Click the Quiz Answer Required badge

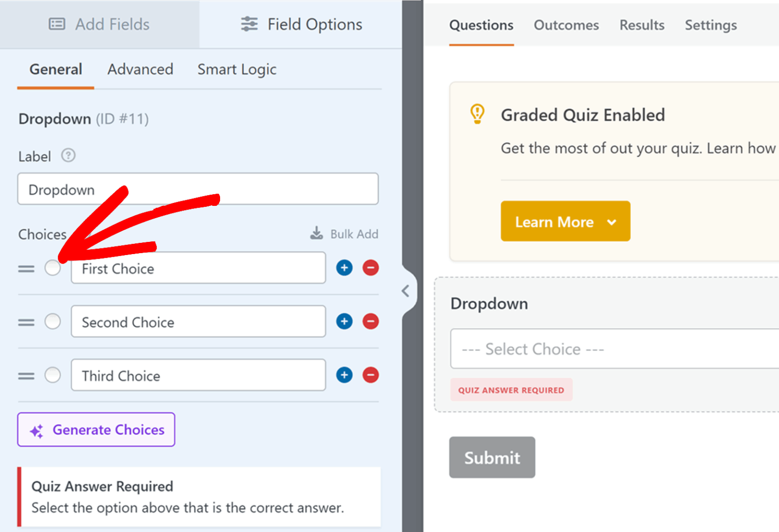511,389
